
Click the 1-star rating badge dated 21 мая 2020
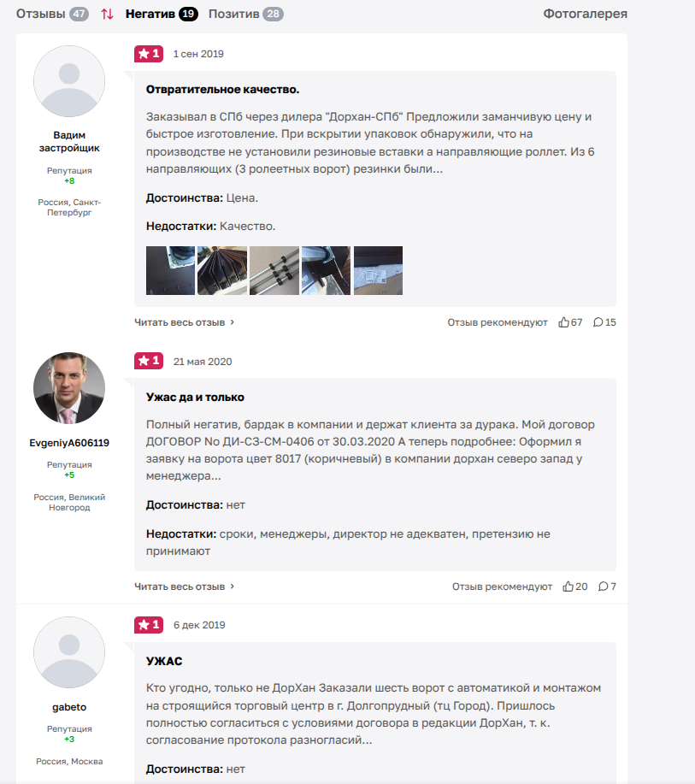148,361
